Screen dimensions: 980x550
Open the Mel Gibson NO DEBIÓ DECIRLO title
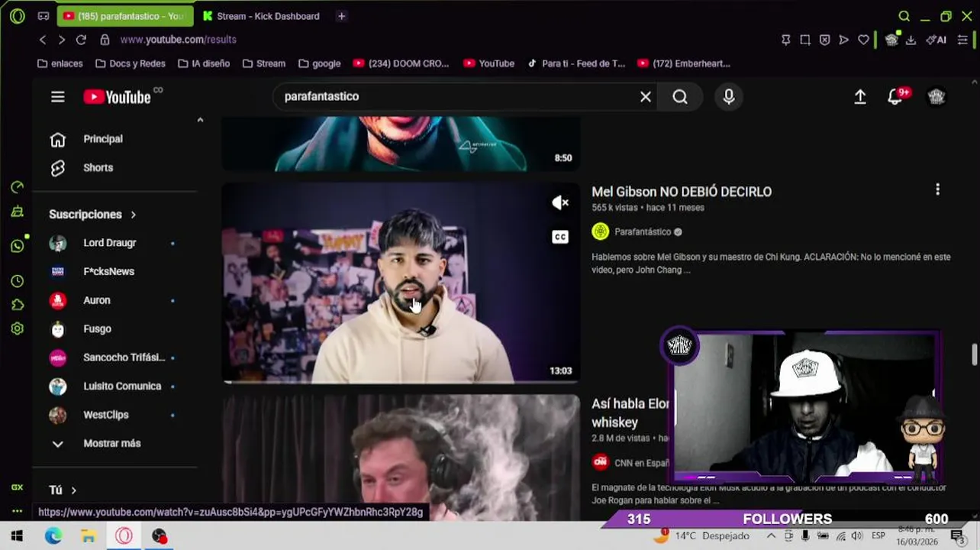click(x=682, y=192)
